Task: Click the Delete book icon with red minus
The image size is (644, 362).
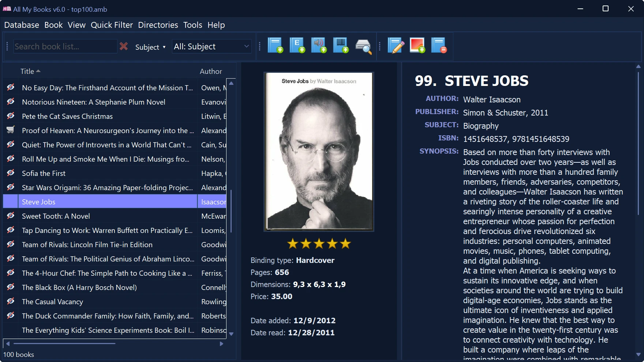Action: (439, 46)
